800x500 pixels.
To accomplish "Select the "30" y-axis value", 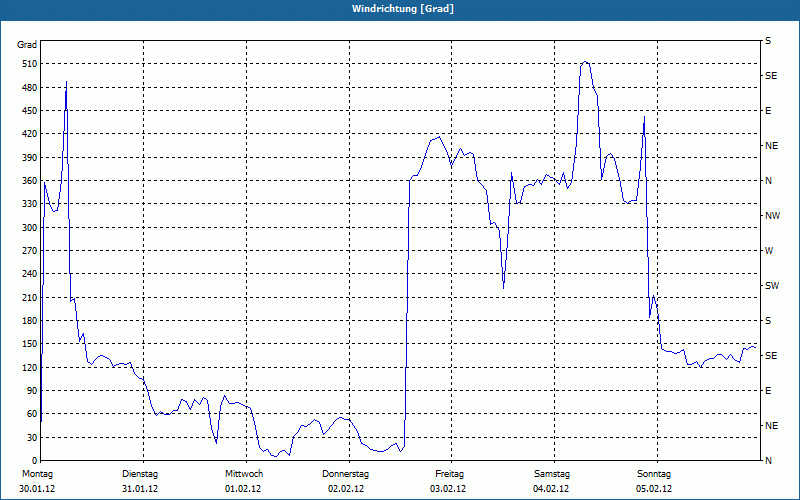I will (32, 438).
